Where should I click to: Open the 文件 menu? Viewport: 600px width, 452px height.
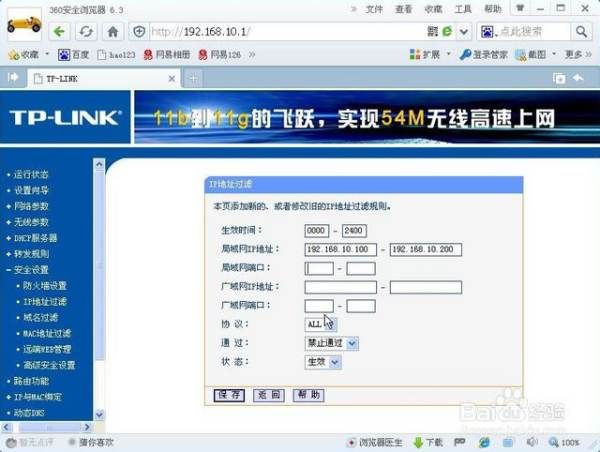click(374, 9)
